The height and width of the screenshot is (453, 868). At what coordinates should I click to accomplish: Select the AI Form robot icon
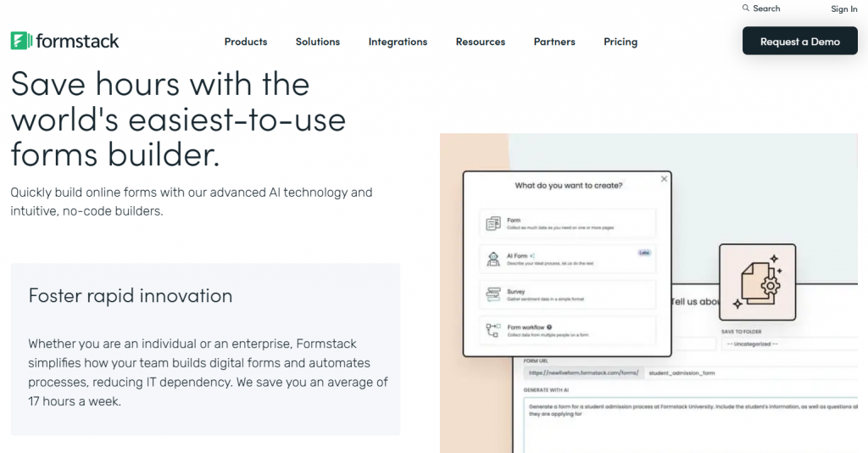point(493,259)
